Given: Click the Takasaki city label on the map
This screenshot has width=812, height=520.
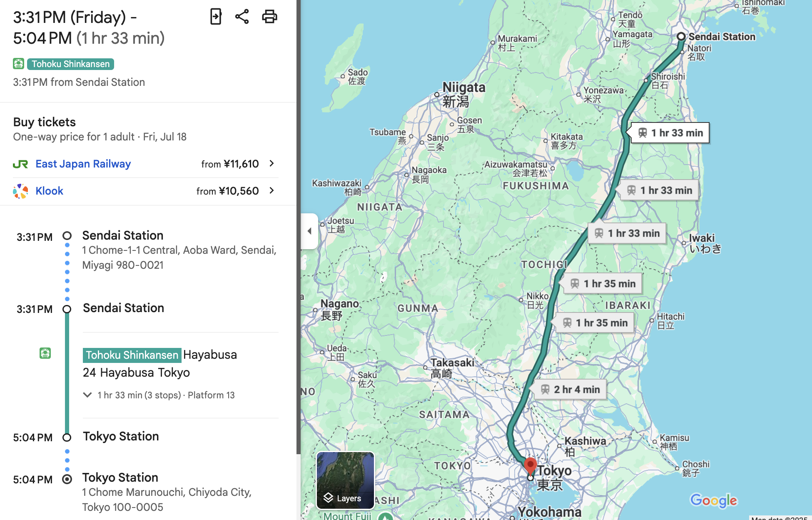Looking at the screenshot, I should tap(452, 368).
